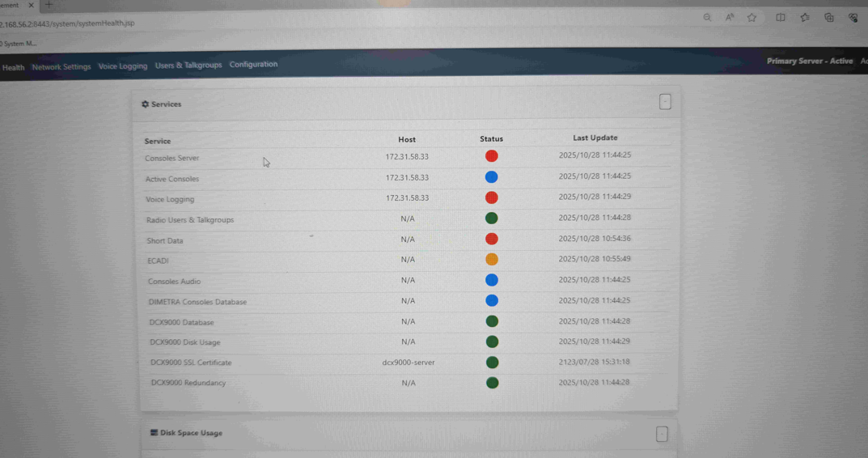Click the 2025/10/28 10:55:49 timestamp
Viewport: 868px width, 458px height.
click(x=595, y=259)
